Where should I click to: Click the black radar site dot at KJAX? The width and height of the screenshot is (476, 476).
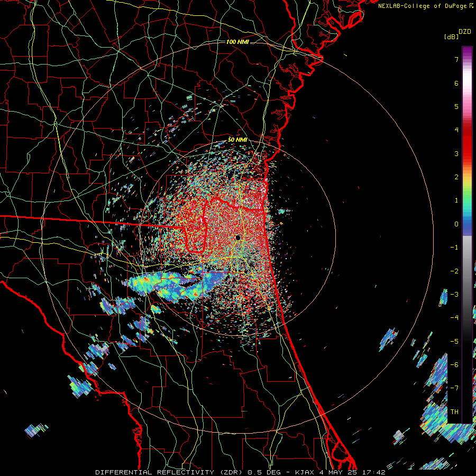238,237
